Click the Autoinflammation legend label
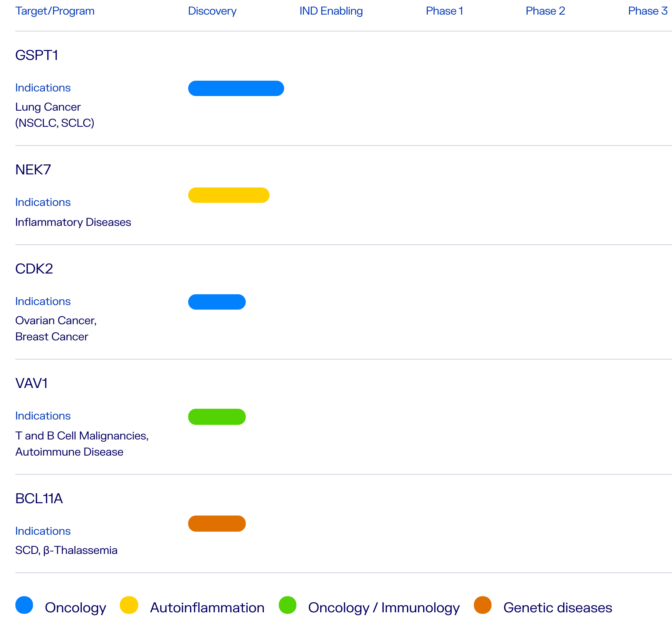This screenshot has height=620, width=672. click(207, 608)
